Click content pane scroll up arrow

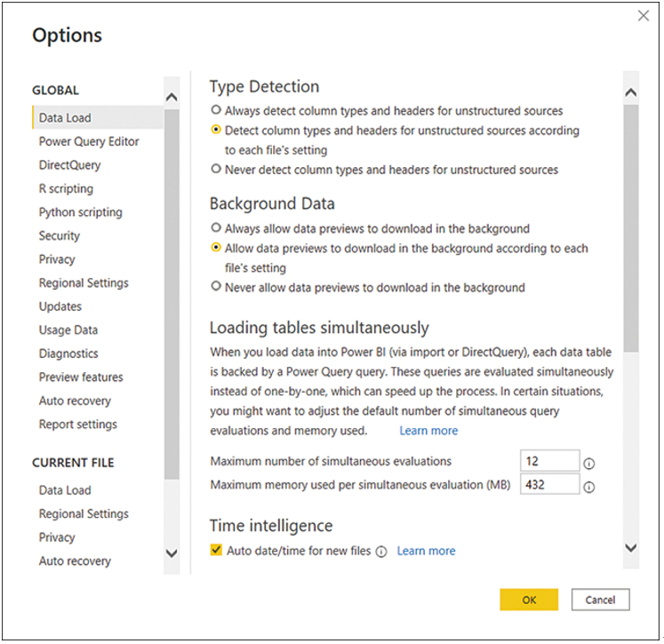coord(631,92)
